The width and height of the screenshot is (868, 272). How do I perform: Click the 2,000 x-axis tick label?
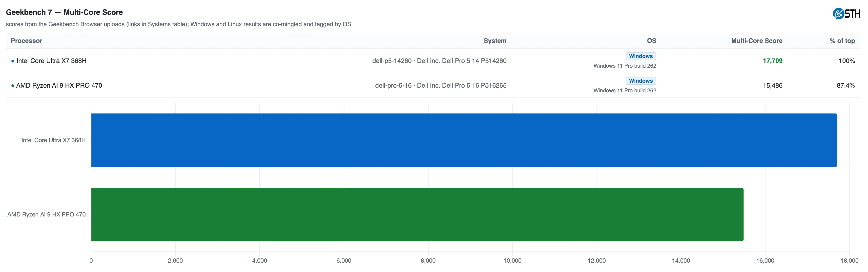tap(175, 261)
